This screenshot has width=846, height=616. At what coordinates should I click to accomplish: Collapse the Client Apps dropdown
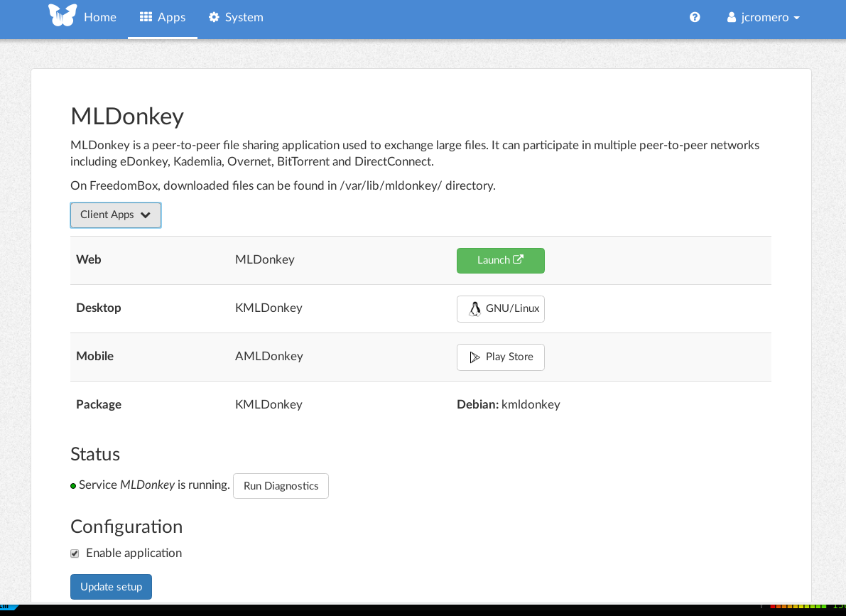[116, 215]
